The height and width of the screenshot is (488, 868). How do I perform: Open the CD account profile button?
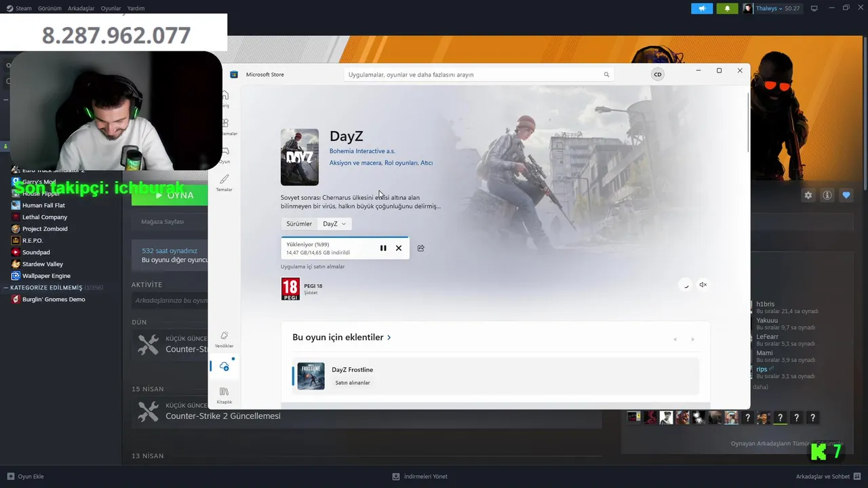[x=657, y=75]
